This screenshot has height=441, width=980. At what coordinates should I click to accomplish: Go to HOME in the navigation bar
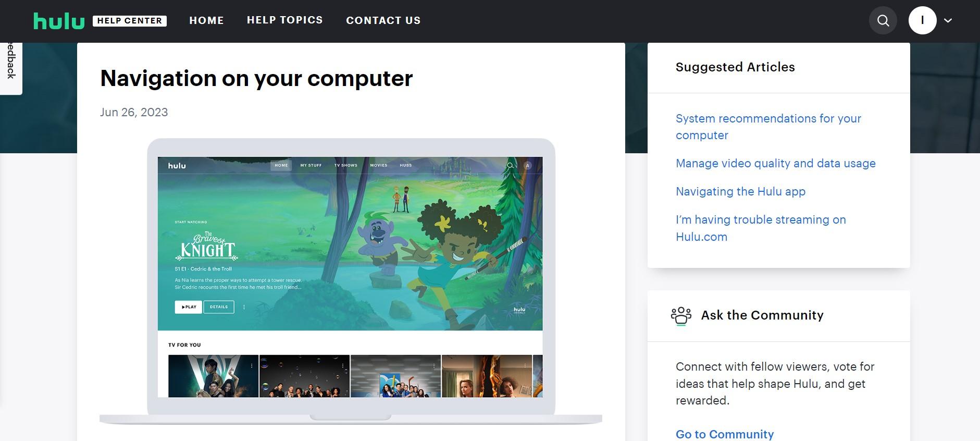206,20
